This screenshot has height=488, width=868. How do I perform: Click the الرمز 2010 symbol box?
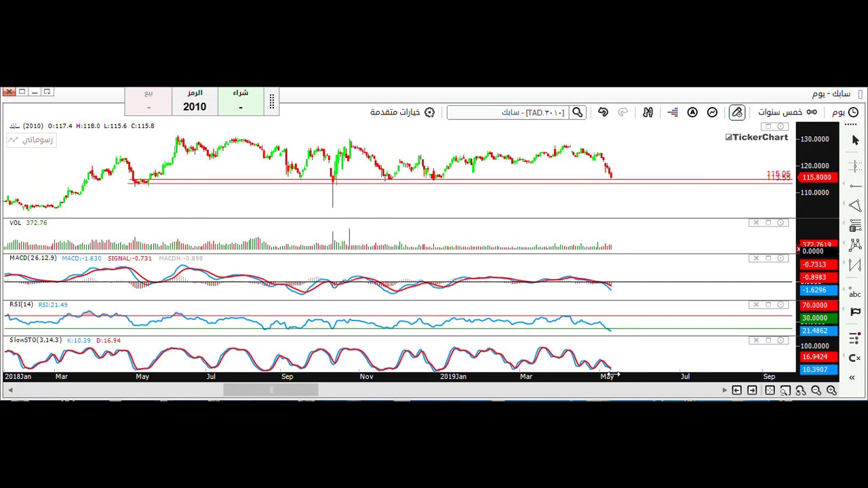(195, 101)
